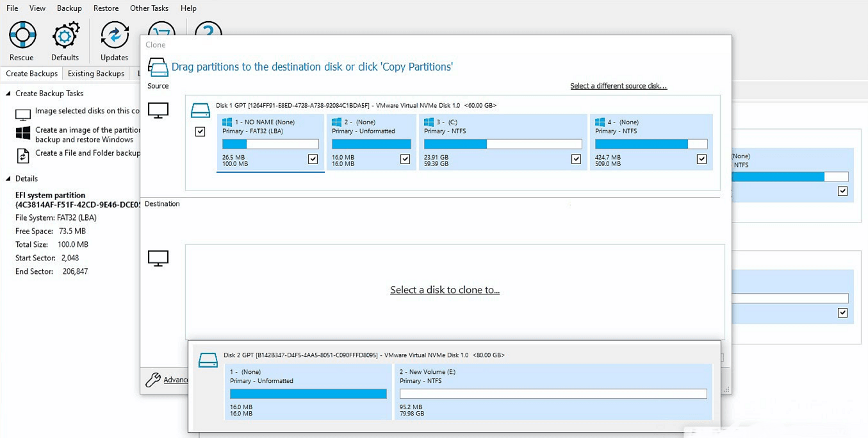The image size is (868, 438).
Task: Click the Clone dialog header disk icon
Action: (x=158, y=67)
